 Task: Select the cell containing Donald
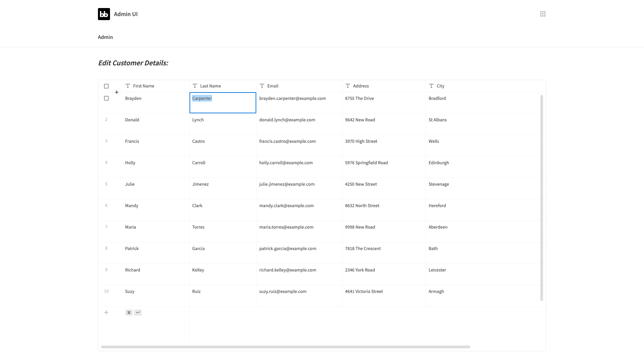click(x=156, y=124)
